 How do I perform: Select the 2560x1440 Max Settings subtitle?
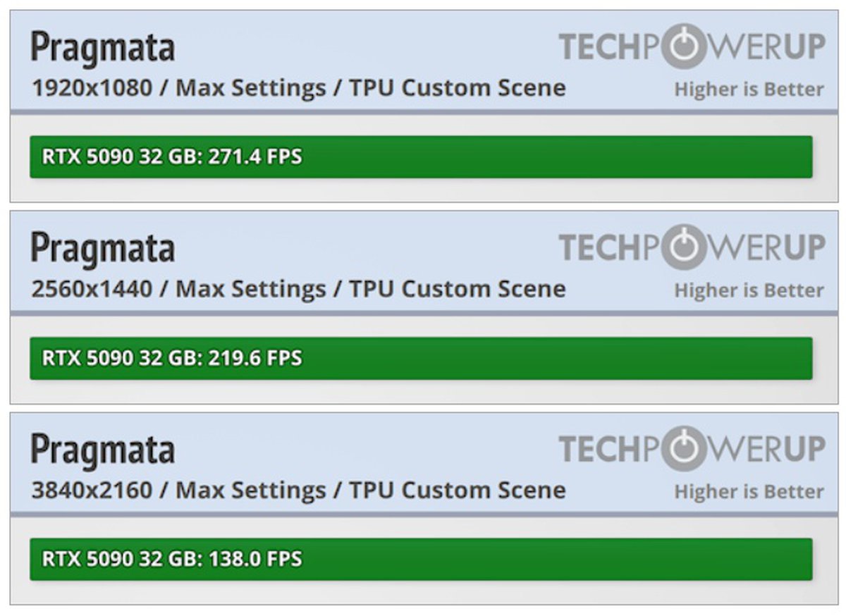(x=298, y=289)
